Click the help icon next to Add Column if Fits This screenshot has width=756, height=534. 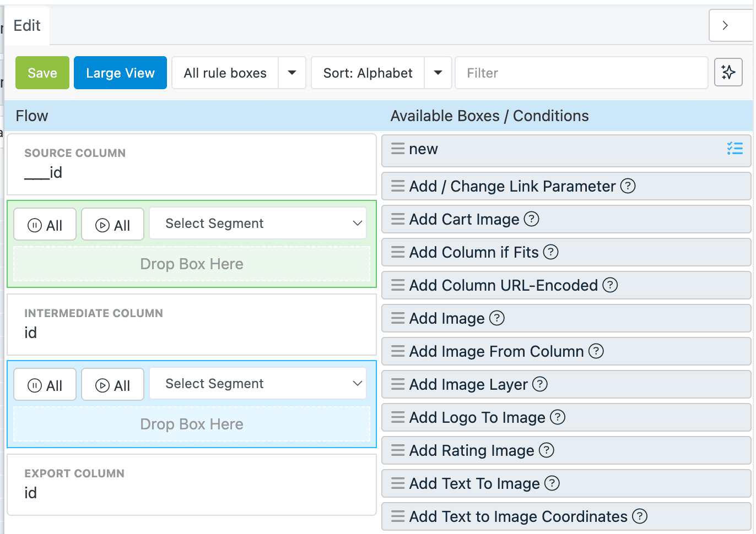click(x=550, y=252)
